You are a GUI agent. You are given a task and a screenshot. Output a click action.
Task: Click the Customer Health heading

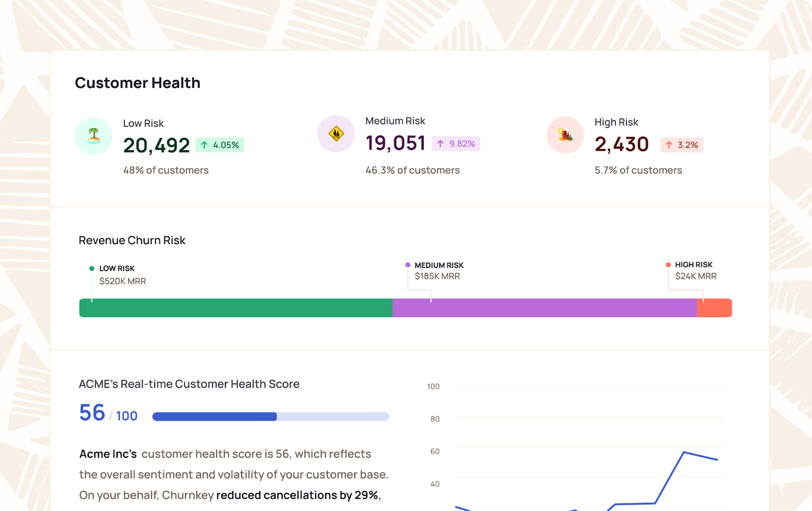point(138,83)
